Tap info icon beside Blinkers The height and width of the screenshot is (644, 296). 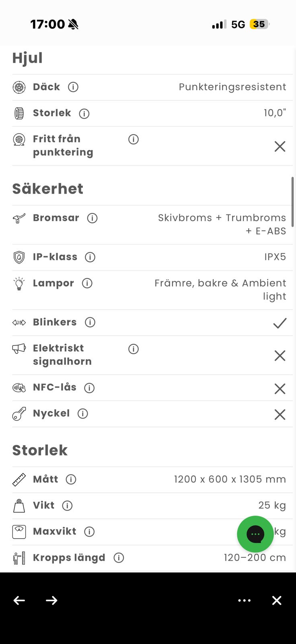tap(90, 322)
